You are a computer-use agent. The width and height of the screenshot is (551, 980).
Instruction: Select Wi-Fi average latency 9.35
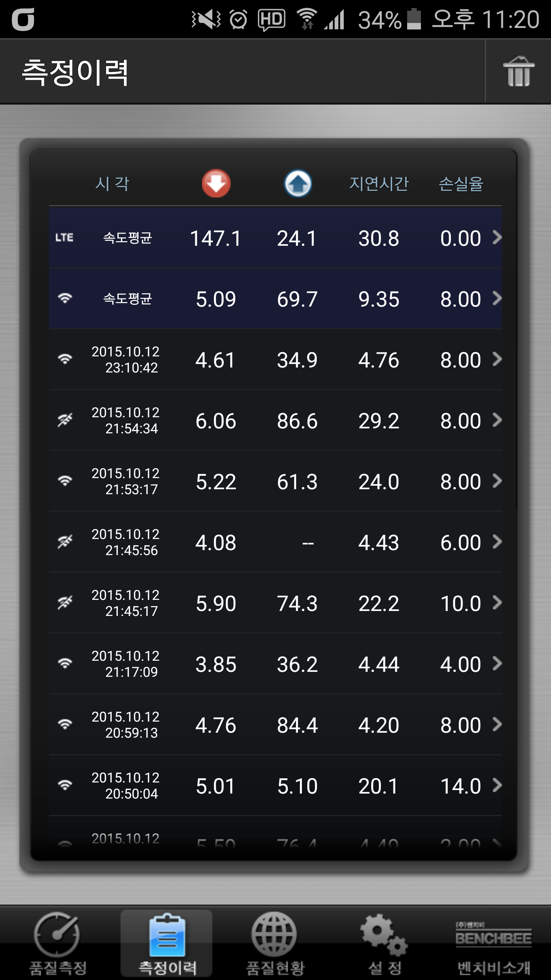tap(379, 299)
